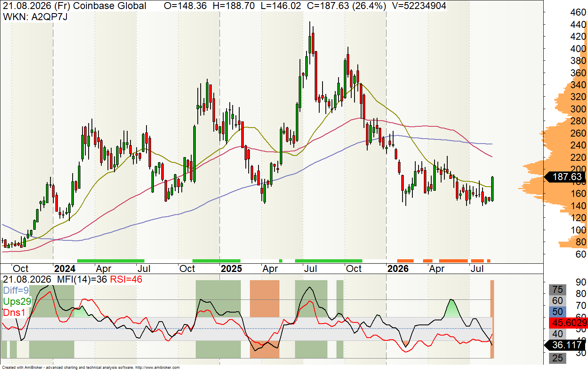588x370 pixels.
Task: Click the '70' indicator axis label
Action: 581,306
